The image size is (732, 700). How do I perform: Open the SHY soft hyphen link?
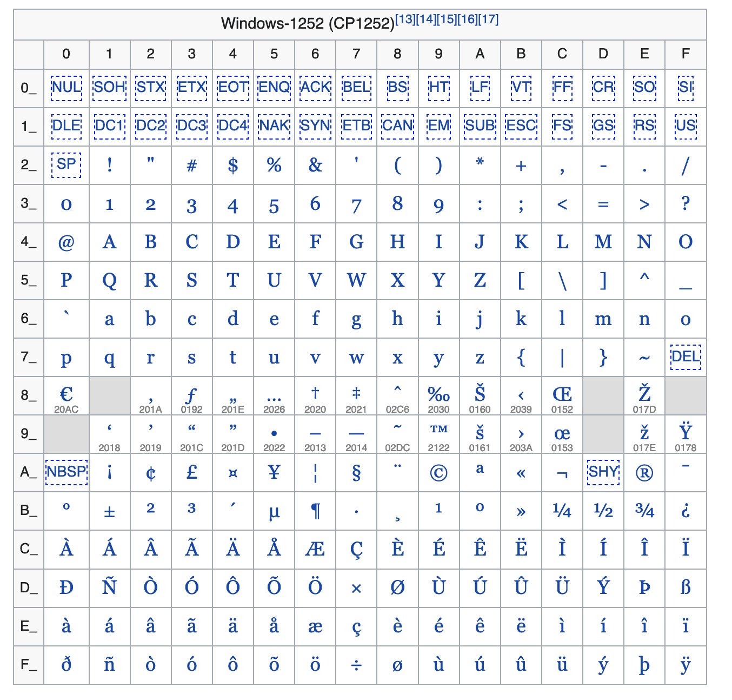pyautogui.click(x=603, y=472)
